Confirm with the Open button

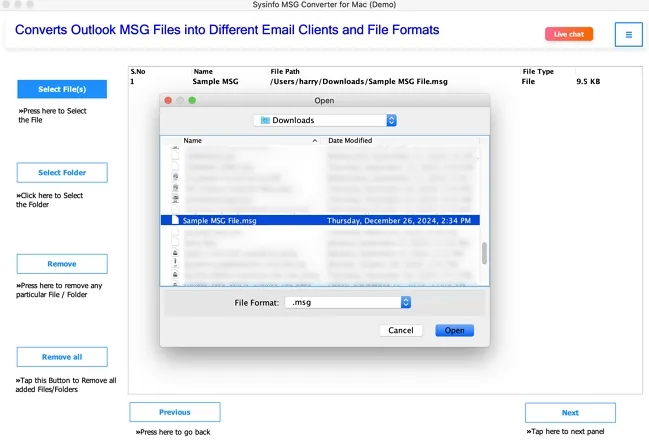(454, 330)
